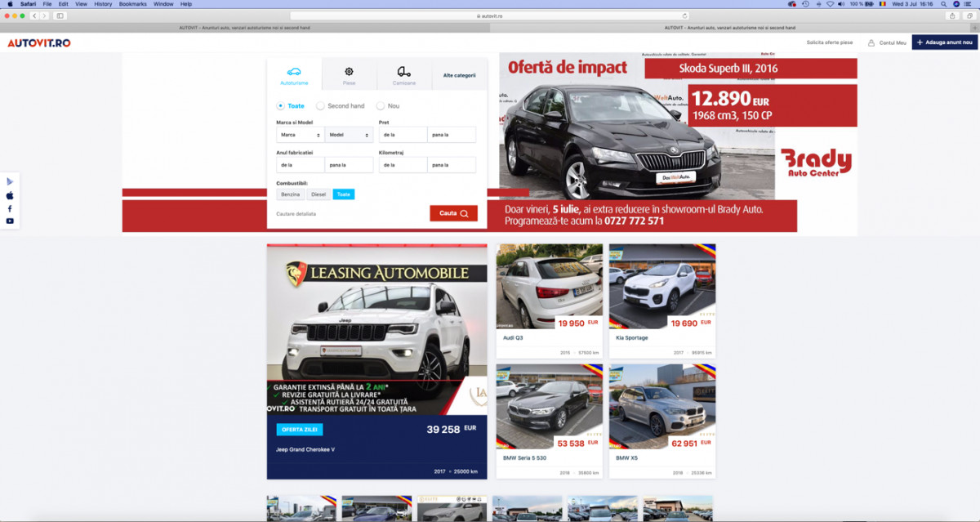Click the AUTOVIT.RO logo
This screenshot has width=980, height=522.
(x=38, y=42)
